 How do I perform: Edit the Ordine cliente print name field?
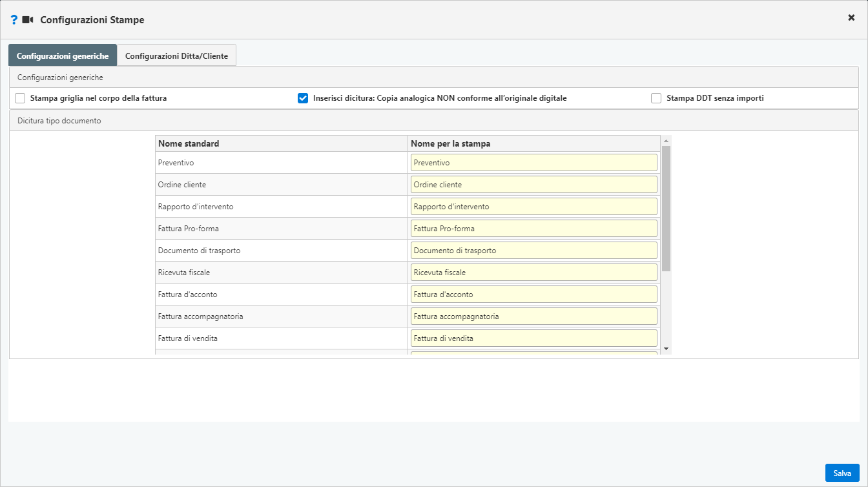[533, 185]
